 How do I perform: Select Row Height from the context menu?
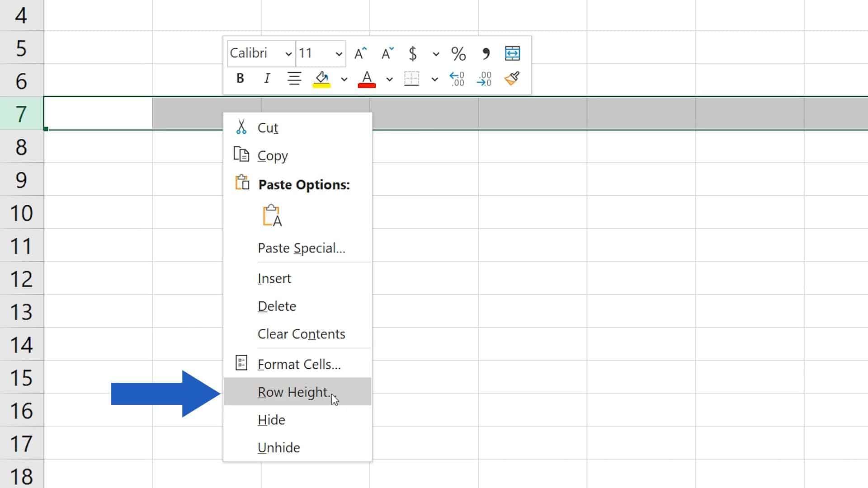(293, 392)
